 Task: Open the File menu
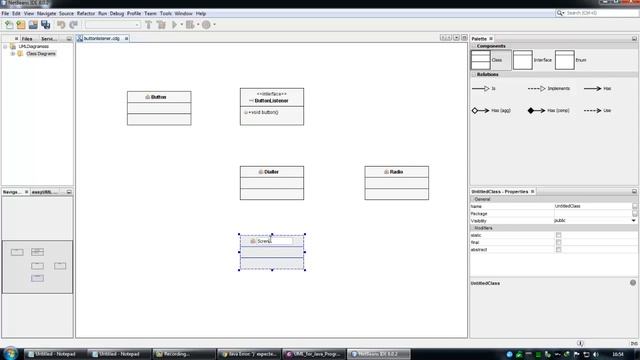[5, 13]
